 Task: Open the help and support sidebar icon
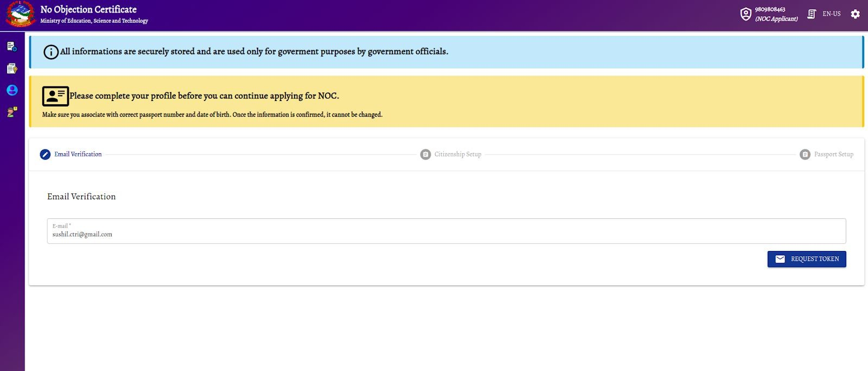(x=12, y=112)
